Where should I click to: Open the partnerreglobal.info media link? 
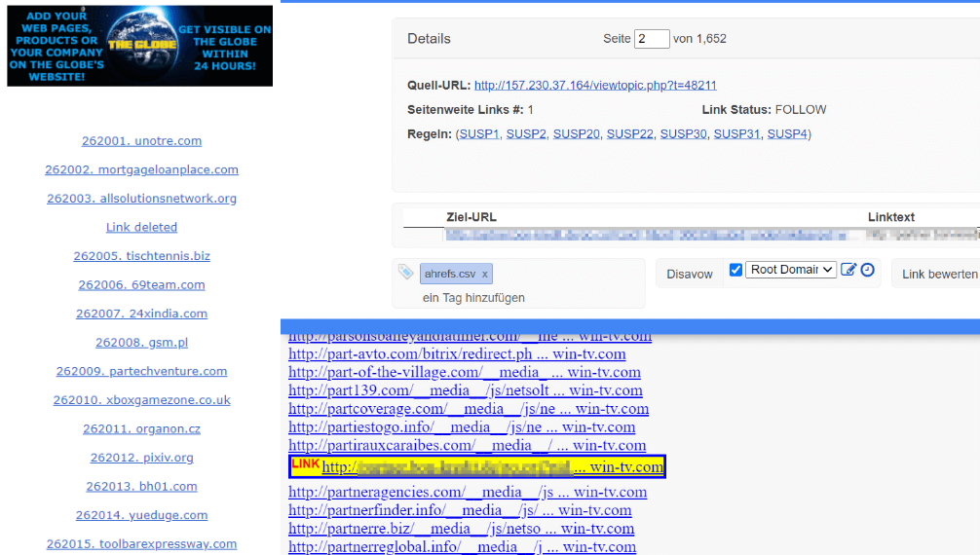[x=463, y=546]
